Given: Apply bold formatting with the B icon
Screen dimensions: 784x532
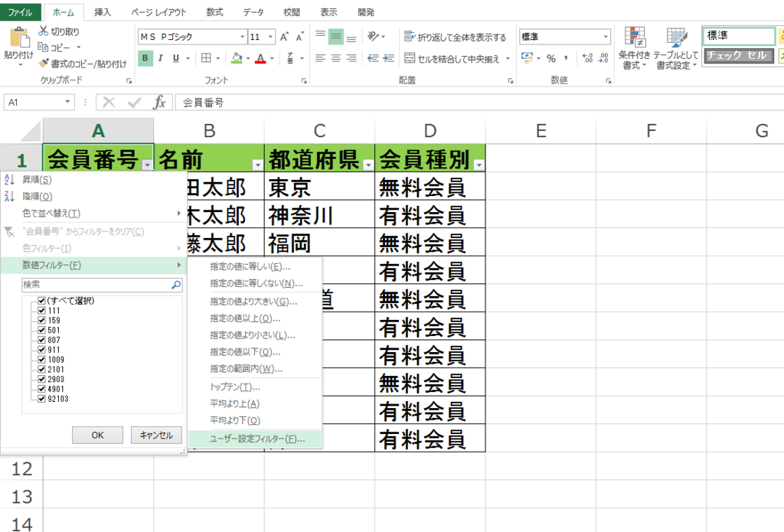Looking at the screenshot, I should 145,57.
